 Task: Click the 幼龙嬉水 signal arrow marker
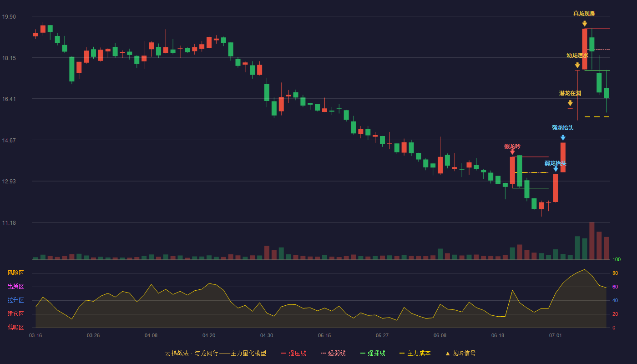(x=577, y=66)
